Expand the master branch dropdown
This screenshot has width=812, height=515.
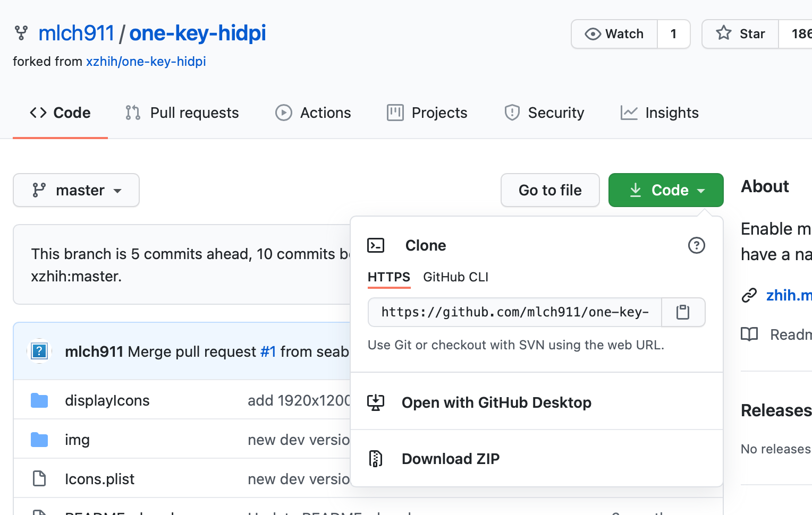coord(77,190)
